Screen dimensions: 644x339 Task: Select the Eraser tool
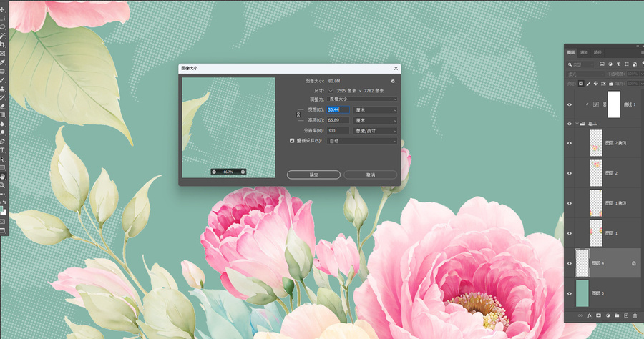[x=2, y=107]
